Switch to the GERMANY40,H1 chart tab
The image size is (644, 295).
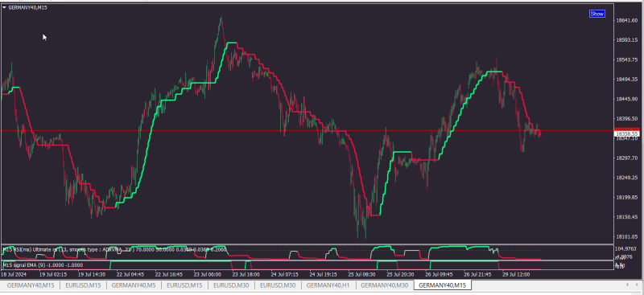click(x=328, y=285)
